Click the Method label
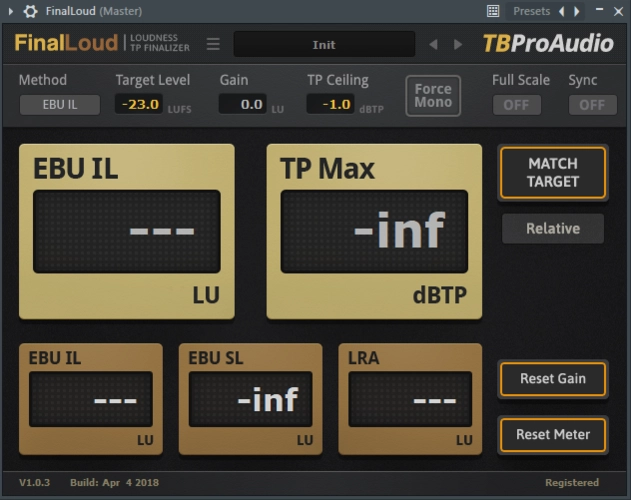This screenshot has width=631, height=500. pyautogui.click(x=43, y=80)
